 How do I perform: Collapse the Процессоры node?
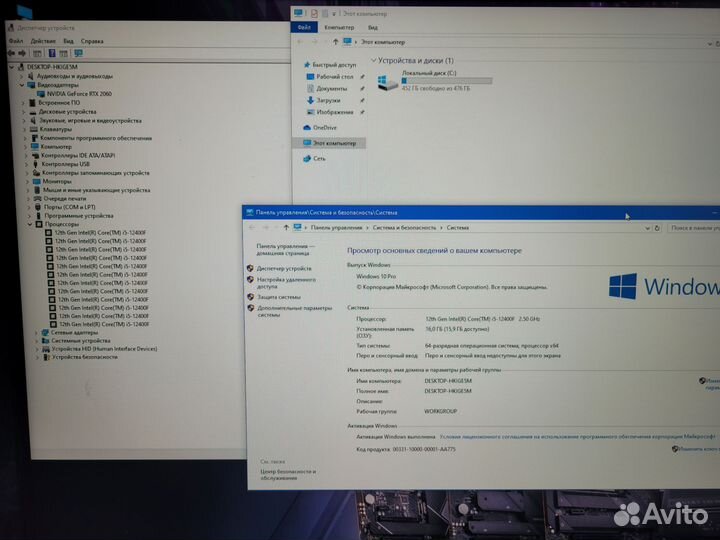30,225
